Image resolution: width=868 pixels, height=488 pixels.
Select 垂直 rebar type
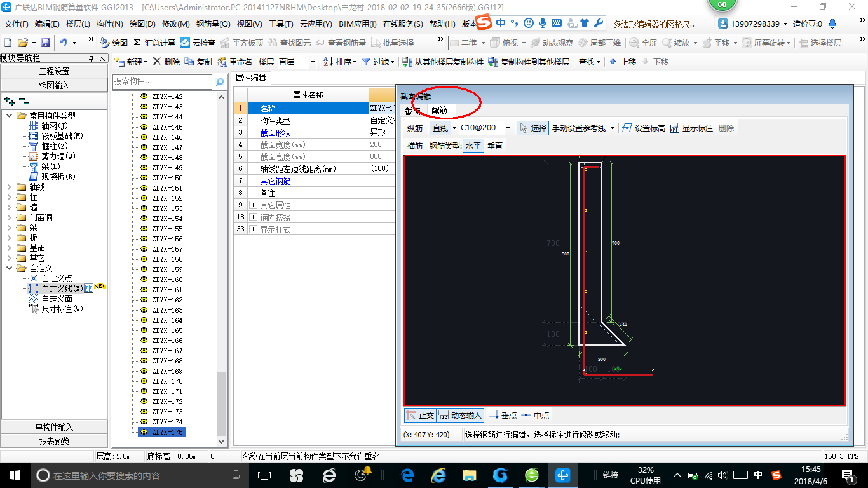[x=495, y=146]
